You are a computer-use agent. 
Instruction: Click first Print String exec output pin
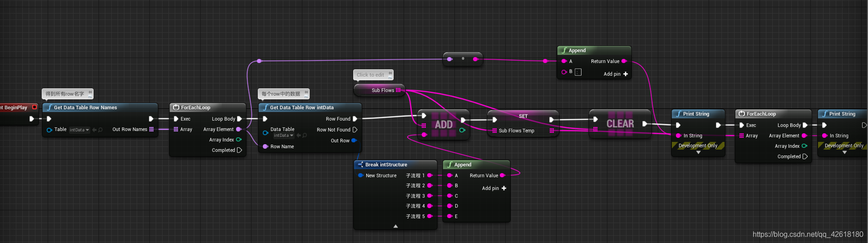click(x=718, y=125)
